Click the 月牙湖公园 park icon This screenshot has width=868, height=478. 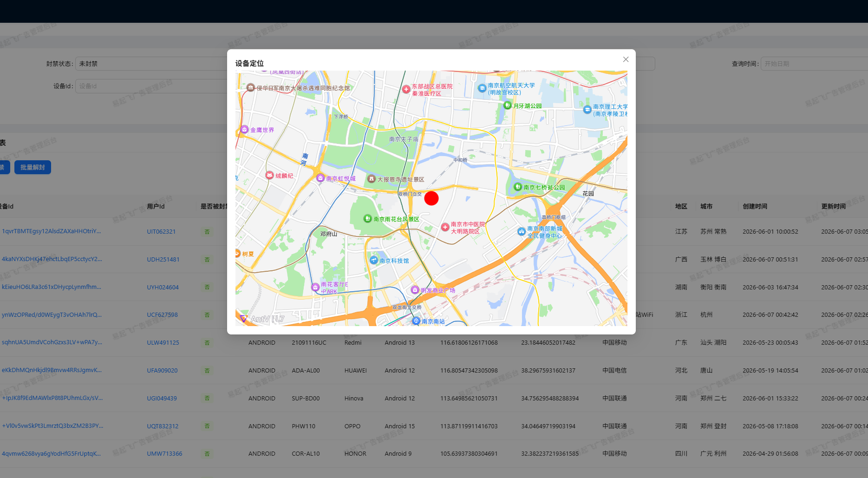508,105
